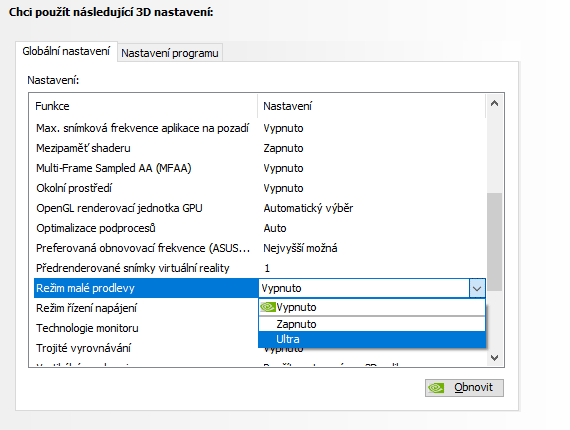Click the Obnovit restore button text
Image resolution: width=570 pixels, height=430 pixels.
(473, 387)
